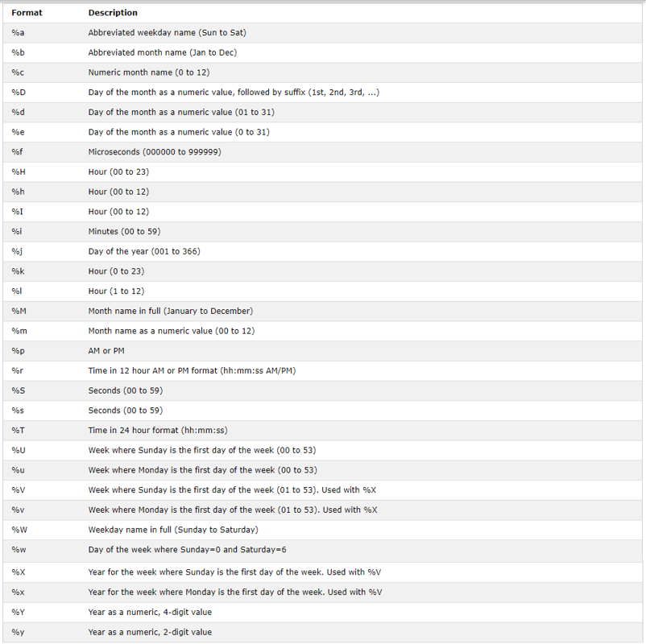
Task: Select the %r format code
Action: [17, 370]
